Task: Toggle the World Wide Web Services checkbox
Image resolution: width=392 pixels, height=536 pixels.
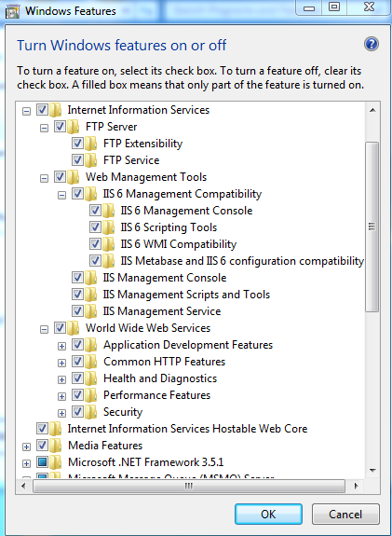Action: click(x=60, y=328)
